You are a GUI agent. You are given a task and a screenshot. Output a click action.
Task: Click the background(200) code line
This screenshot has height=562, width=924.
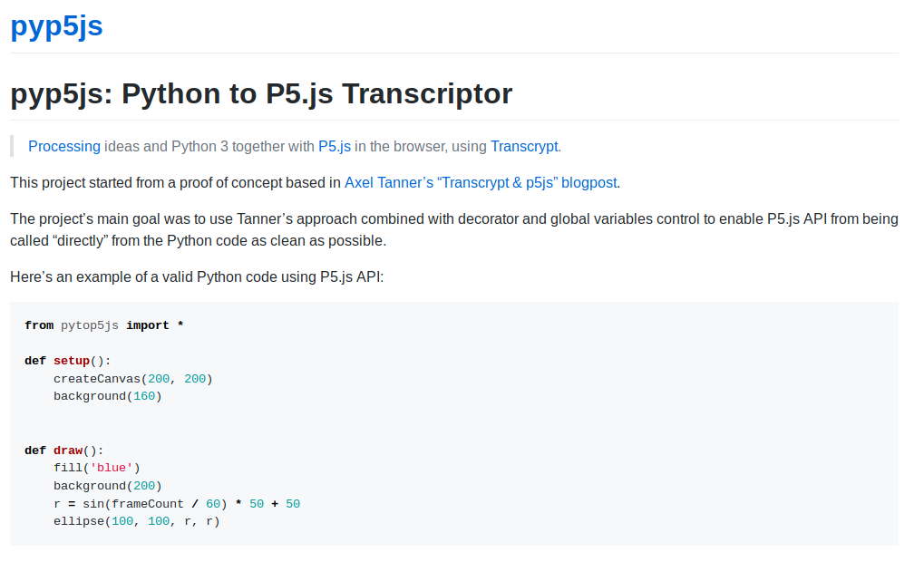[x=107, y=486]
